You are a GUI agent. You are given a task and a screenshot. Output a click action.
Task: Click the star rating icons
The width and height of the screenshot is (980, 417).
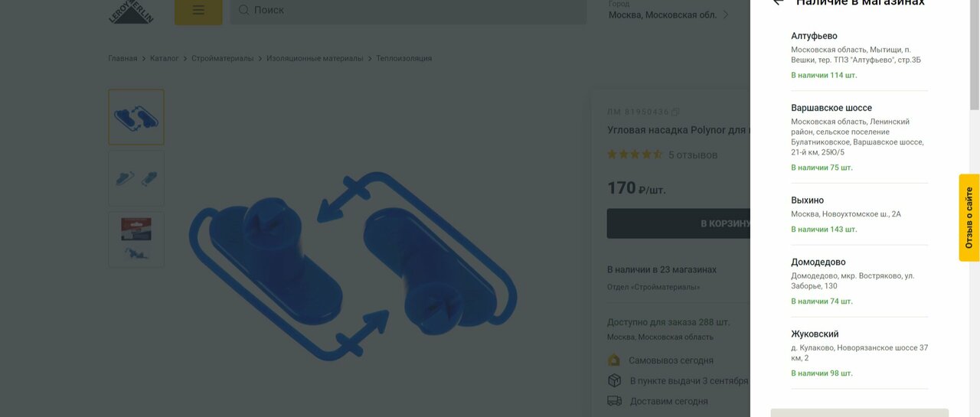(635, 155)
